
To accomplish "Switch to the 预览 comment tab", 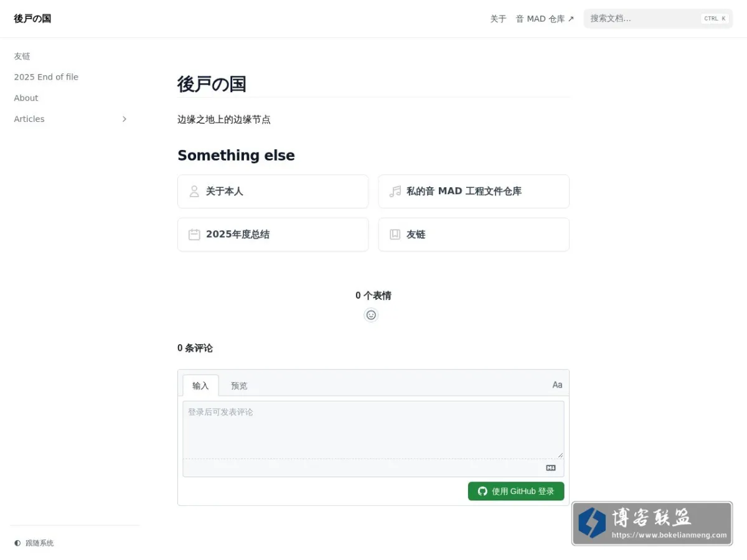I will pyautogui.click(x=239, y=386).
